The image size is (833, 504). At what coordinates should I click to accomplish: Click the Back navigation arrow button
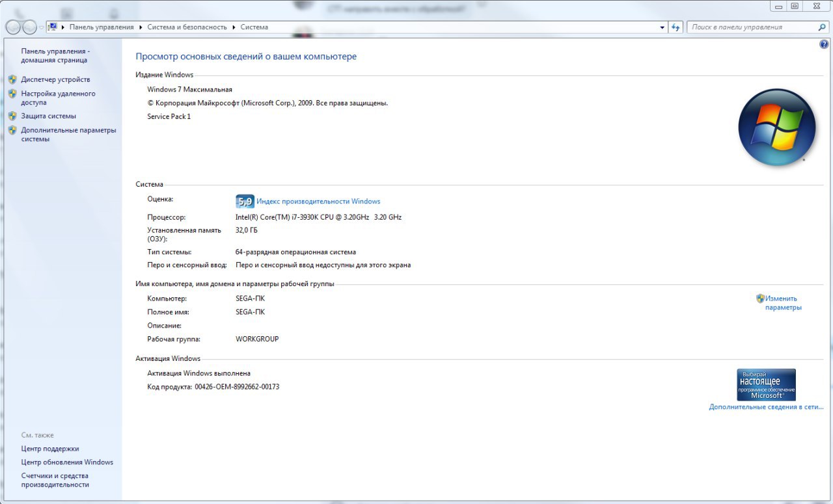point(13,27)
